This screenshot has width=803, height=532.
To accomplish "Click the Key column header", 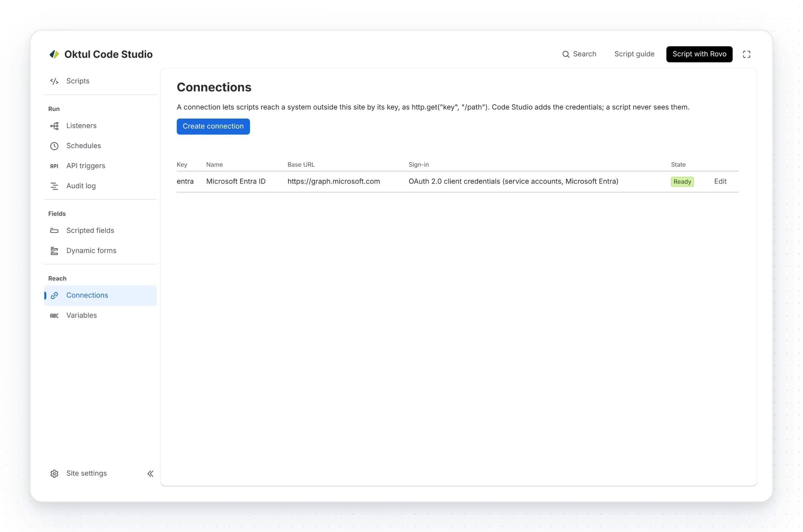I will pyautogui.click(x=182, y=164).
